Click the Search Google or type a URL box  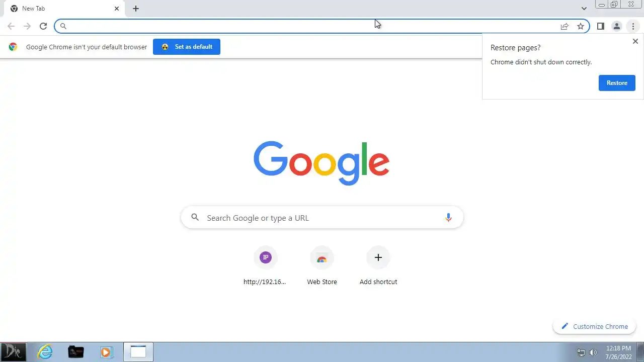(x=322, y=218)
